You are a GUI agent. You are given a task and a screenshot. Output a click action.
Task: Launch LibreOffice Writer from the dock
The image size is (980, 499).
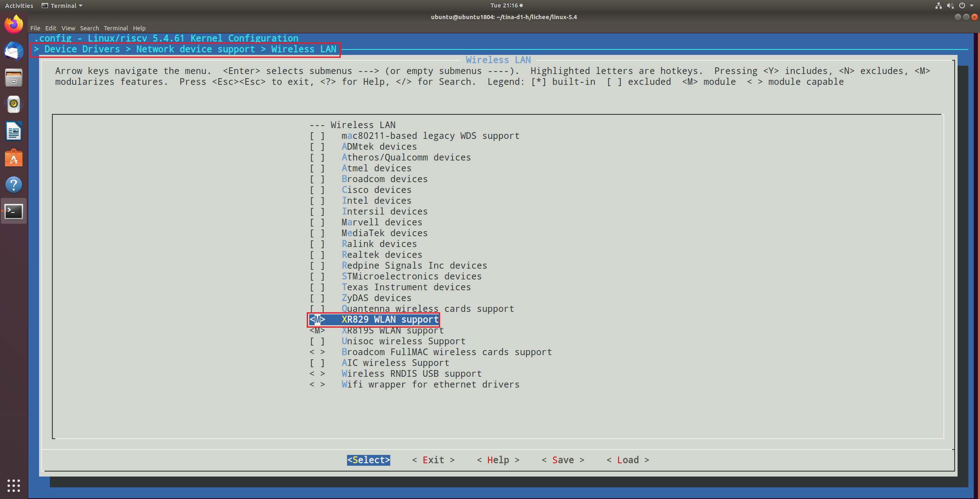click(x=14, y=131)
